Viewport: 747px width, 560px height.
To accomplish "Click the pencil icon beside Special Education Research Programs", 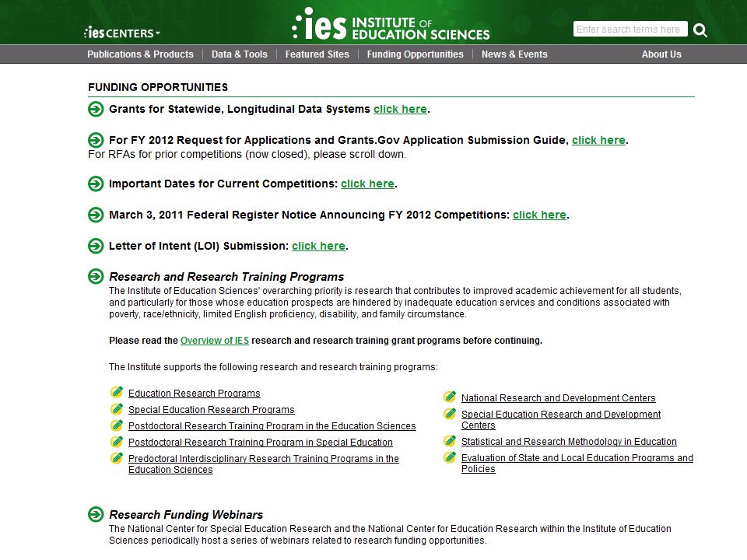I will [117, 408].
